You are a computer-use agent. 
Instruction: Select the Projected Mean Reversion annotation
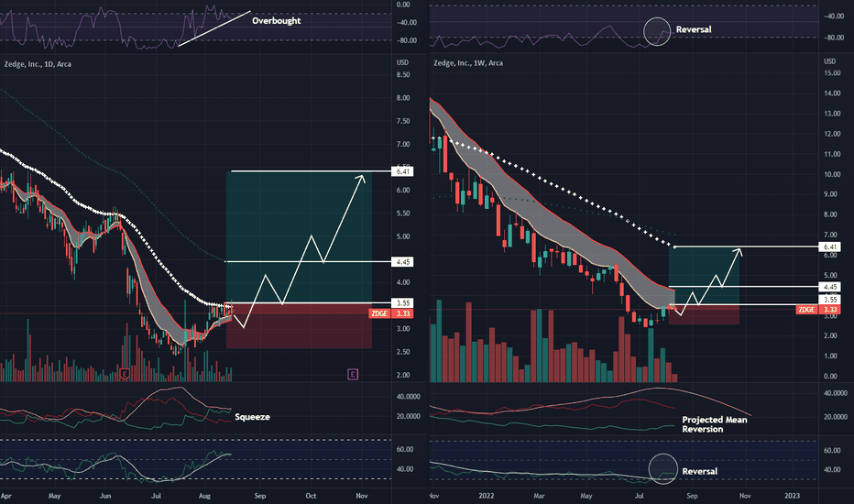click(715, 424)
